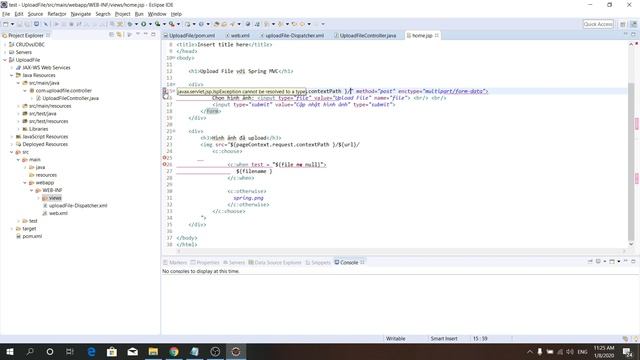Click the error marker on line 15
Screen dimensions: 640x360
(164, 91)
